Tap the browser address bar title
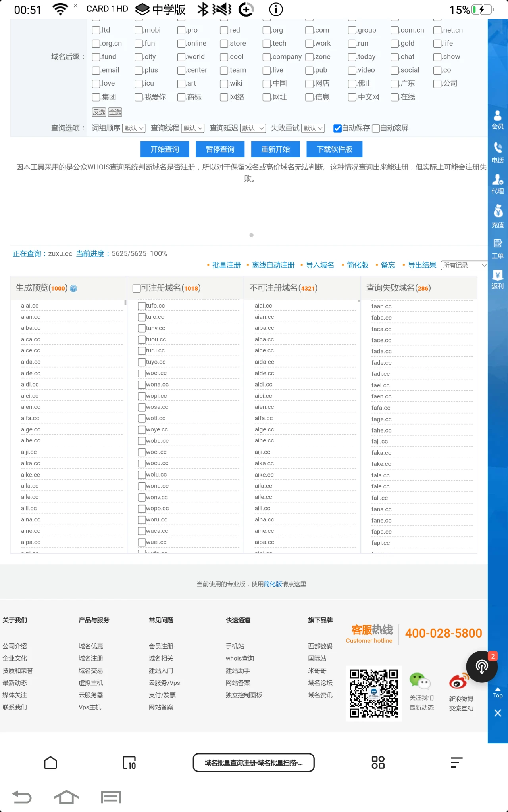 pyautogui.click(x=254, y=762)
